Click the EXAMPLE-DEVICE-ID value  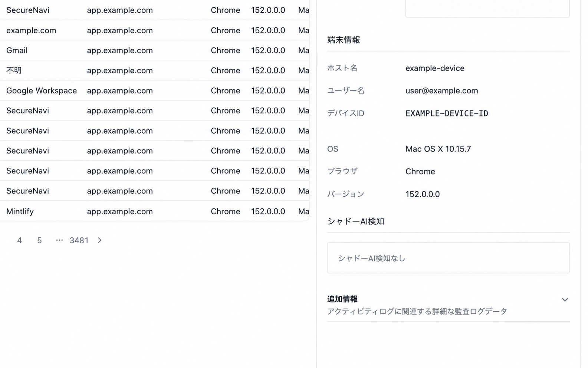tap(447, 114)
